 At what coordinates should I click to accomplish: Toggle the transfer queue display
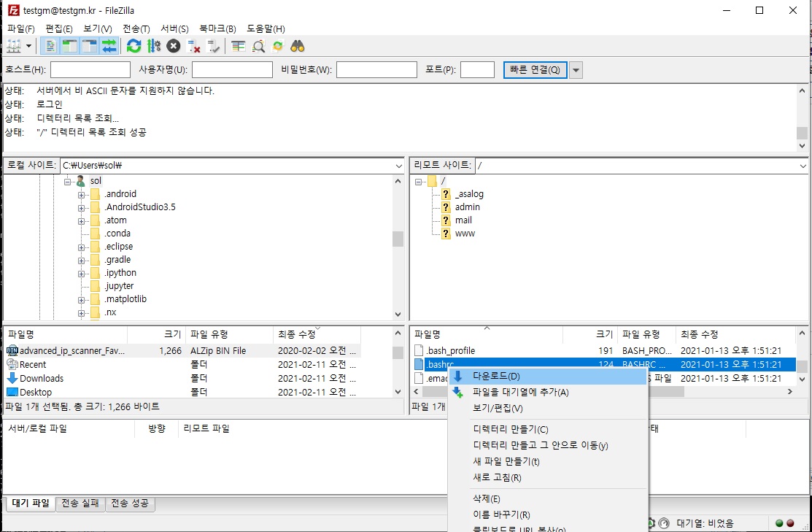[x=109, y=46]
